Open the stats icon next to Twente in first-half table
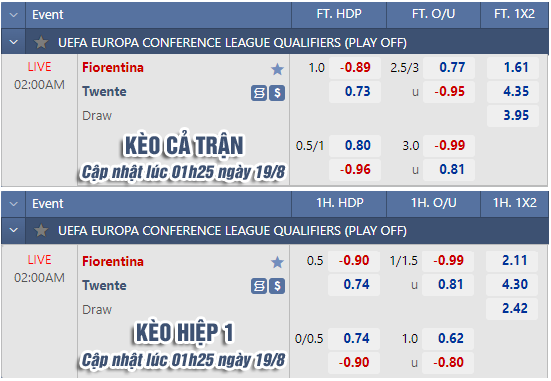The width and height of the screenshot is (551, 381). pos(259,286)
